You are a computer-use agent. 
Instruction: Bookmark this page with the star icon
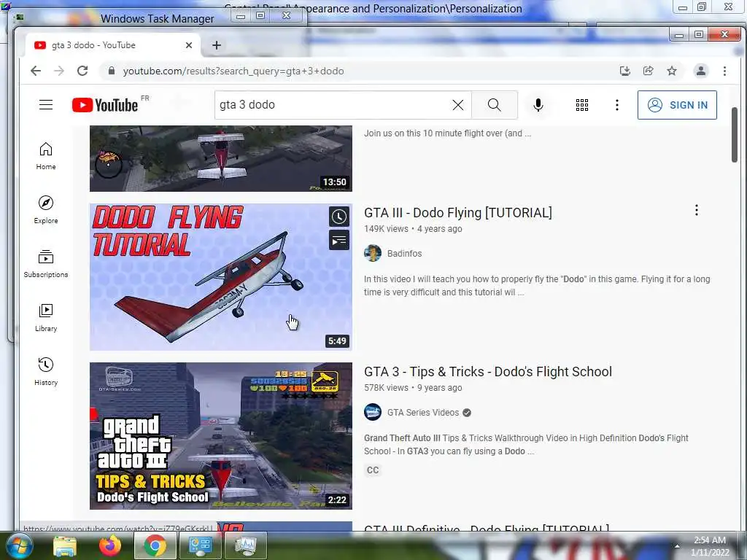672,71
